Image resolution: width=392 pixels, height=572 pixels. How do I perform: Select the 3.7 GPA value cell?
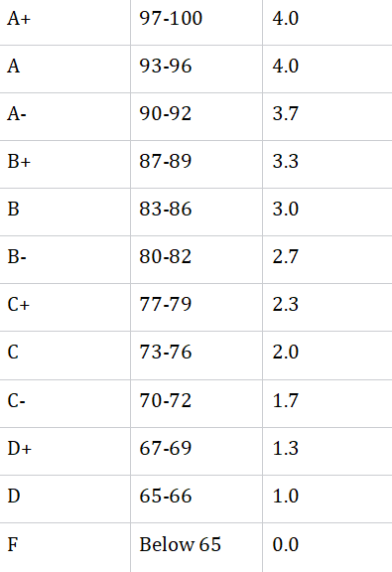click(x=327, y=117)
